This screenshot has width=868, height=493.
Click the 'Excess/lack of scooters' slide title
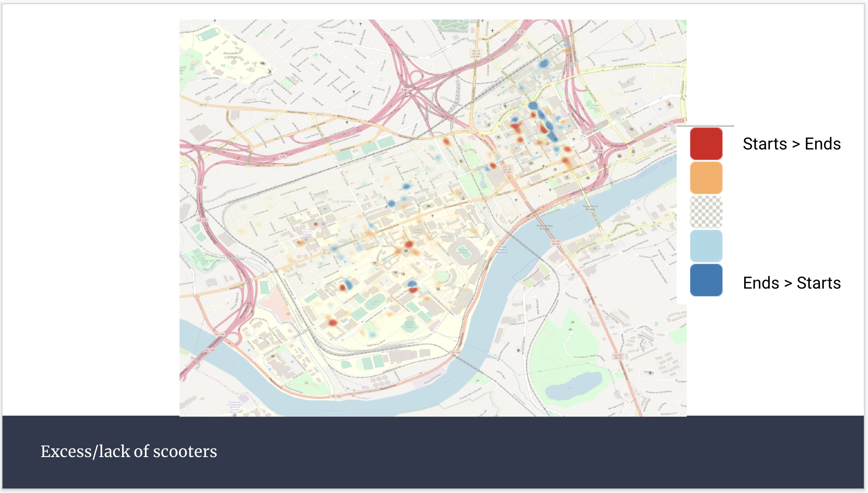pos(128,451)
